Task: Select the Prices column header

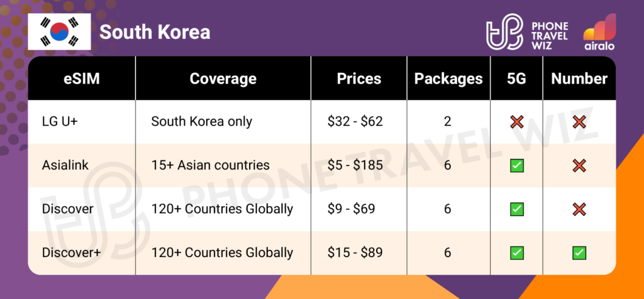Action: point(359,79)
